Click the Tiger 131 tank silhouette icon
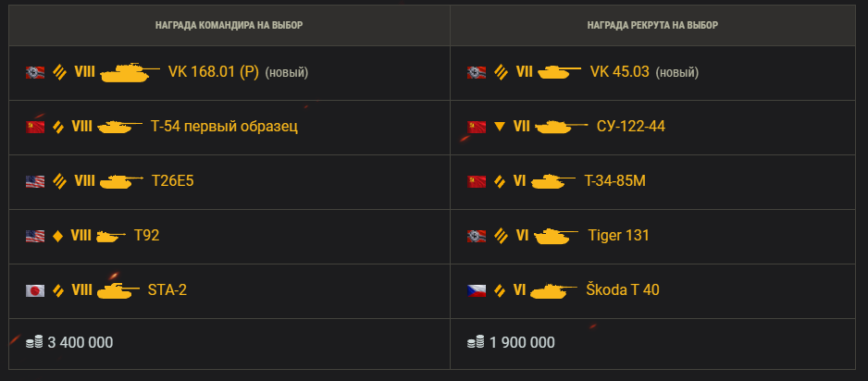Screen dimensions: 868x381 pos(556,236)
